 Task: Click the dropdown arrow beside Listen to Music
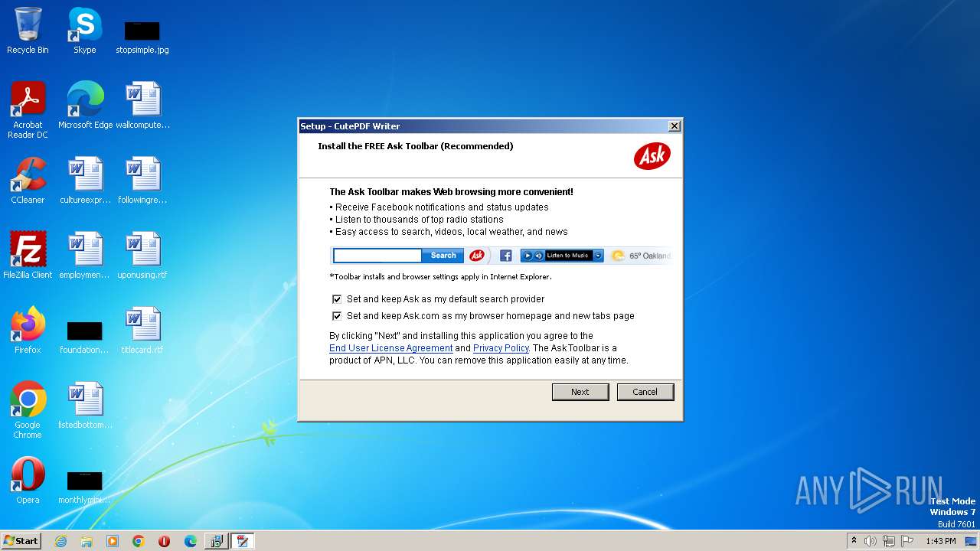pos(599,256)
